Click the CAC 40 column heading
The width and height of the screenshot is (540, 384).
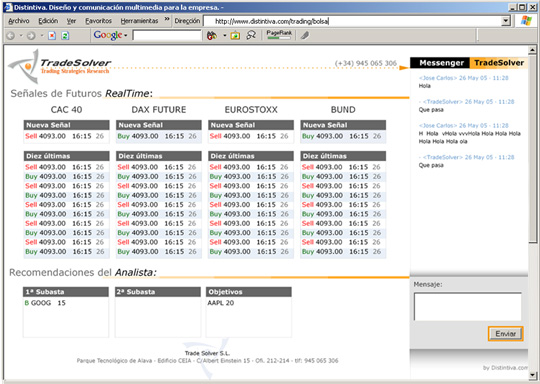click(66, 110)
